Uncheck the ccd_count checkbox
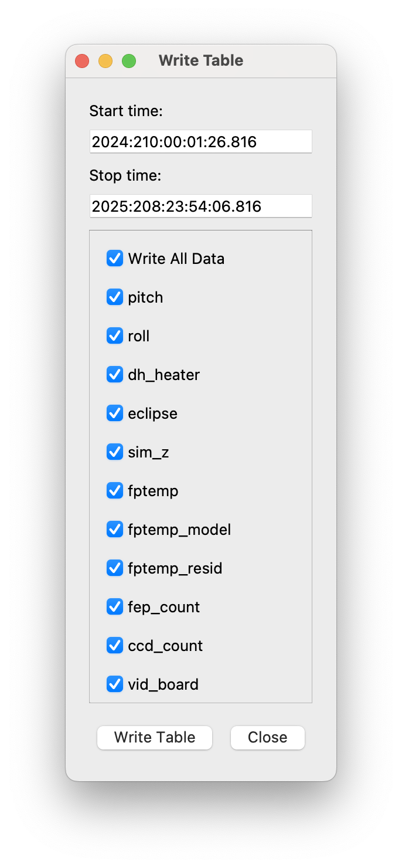Screen dimensions: 402x868 coord(115,646)
